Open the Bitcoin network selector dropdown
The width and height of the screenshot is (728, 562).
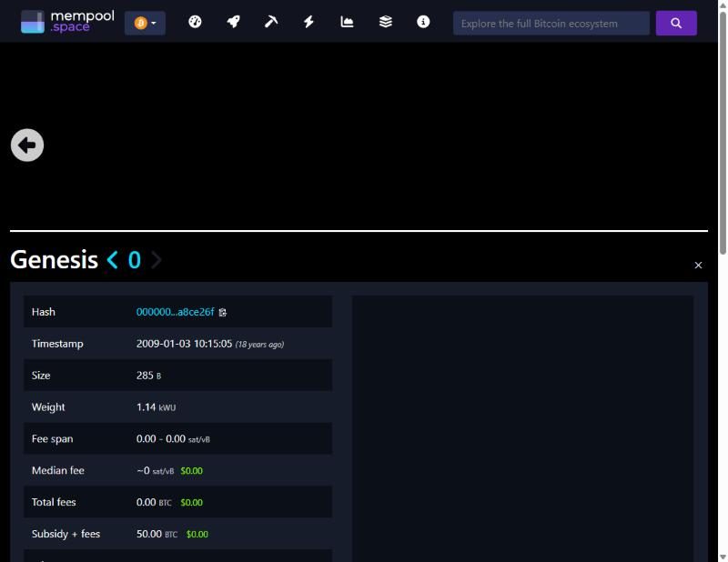(145, 23)
